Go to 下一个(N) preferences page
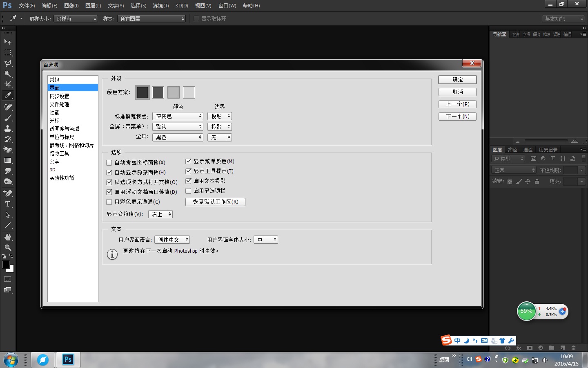The height and width of the screenshot is (368, 588). coord(457,117)
